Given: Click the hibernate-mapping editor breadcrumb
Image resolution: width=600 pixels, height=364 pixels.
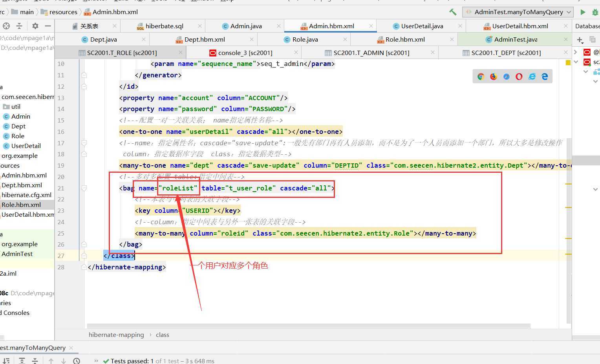Looking at the screenshot, I should [116, 335].
